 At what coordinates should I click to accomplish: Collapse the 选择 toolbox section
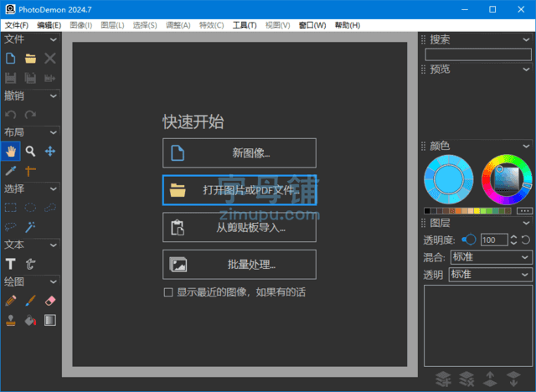pyautogui.click(x=54, y=189)
